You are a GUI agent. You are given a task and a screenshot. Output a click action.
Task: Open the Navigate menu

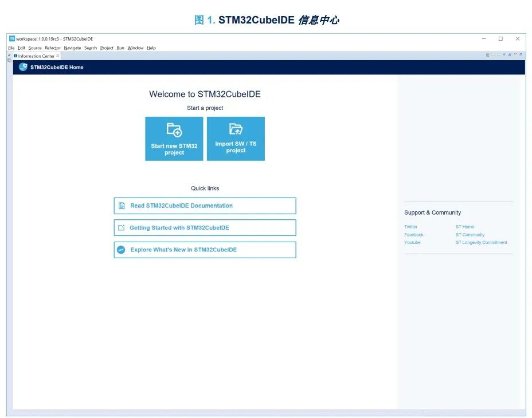point(72,48)
